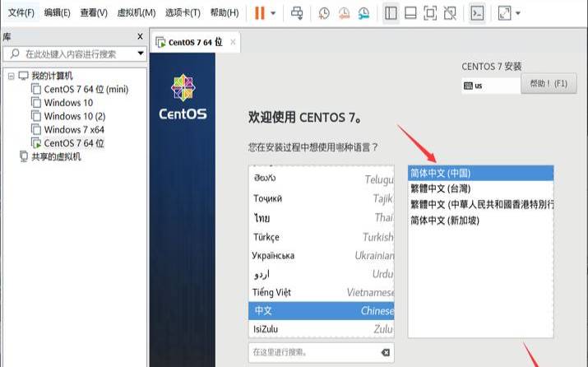Select the Windows 10 virtual machine
This screenshot has height=367, width=588.
click(68, 103)
